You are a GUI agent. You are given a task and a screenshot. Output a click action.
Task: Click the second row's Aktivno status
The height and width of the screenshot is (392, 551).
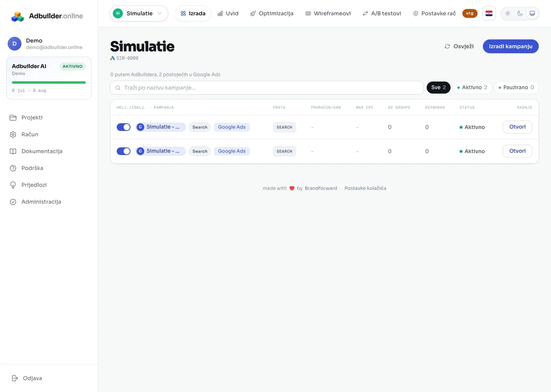tap(472, 151)
